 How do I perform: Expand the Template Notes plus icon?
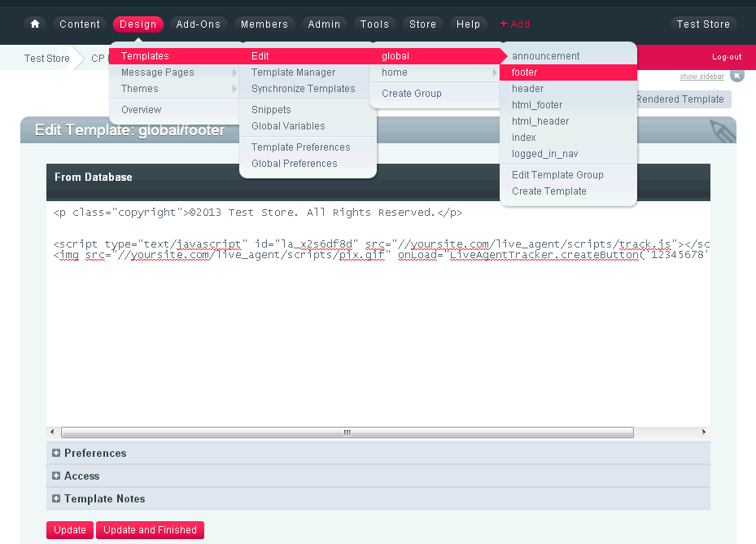[x=55, y=498]
